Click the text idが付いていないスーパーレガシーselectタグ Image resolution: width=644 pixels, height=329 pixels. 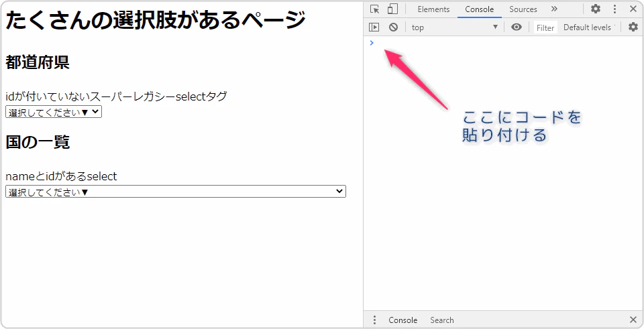click(x=116, y=96)
